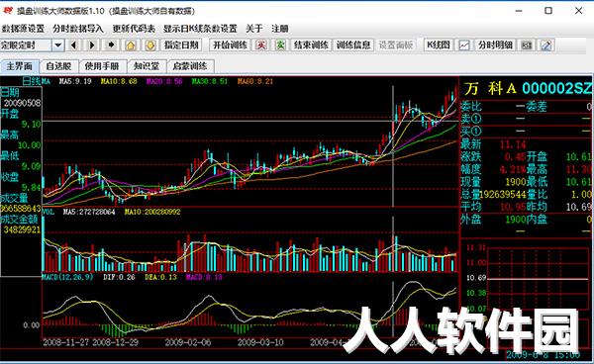Click the MA5:9.19 indicator label
Screen dimensions: 594x364
75,81
